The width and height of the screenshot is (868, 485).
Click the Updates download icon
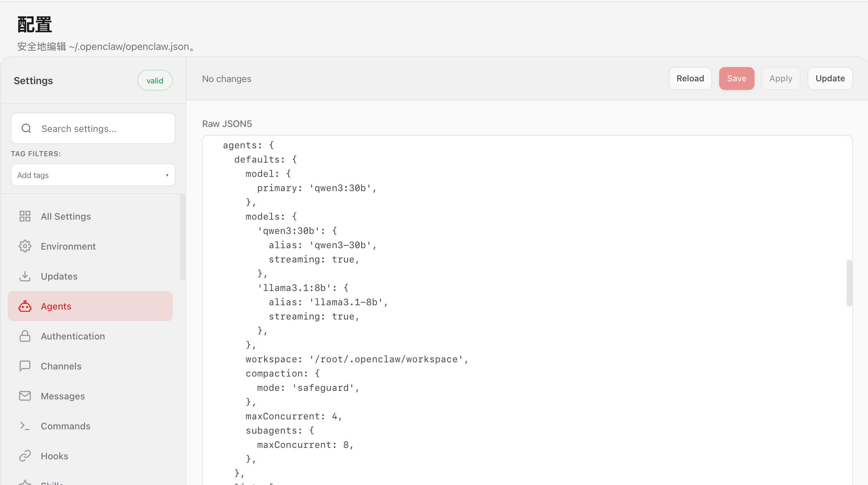tap(25, 276)
